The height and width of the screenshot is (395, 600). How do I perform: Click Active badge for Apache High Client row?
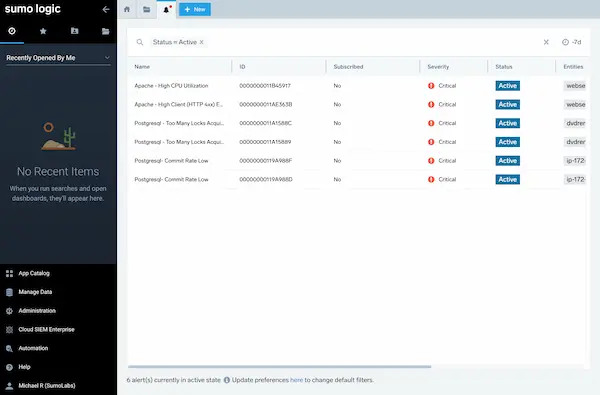coord(507,104)
